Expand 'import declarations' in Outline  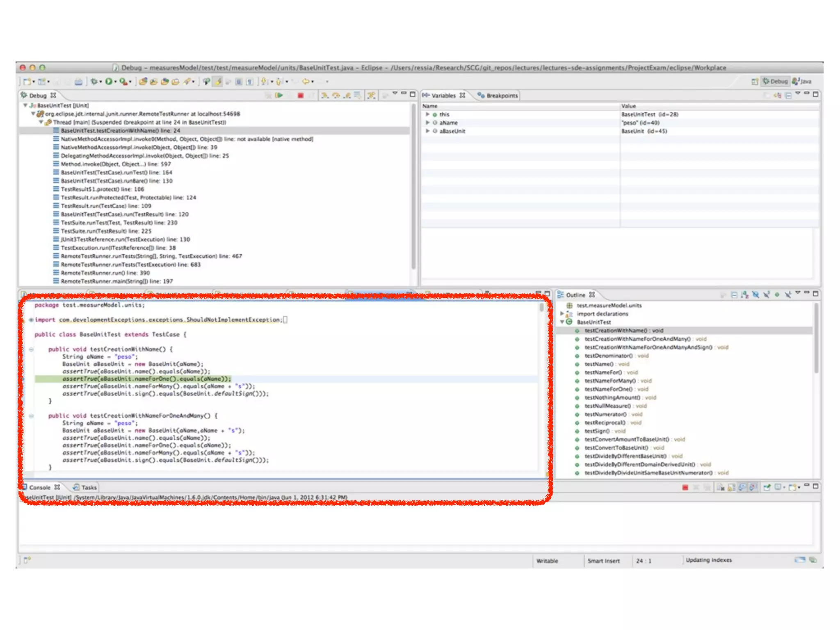coord(562,314)
